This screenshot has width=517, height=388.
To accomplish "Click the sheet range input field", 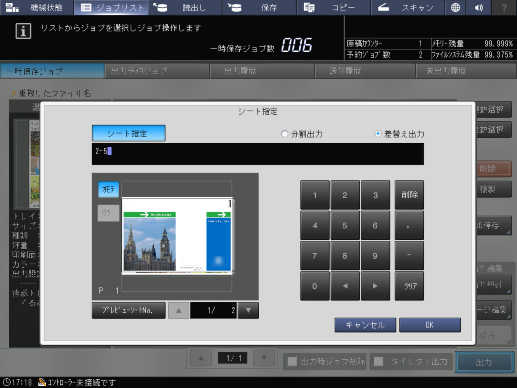I will [x=258, y=154].
